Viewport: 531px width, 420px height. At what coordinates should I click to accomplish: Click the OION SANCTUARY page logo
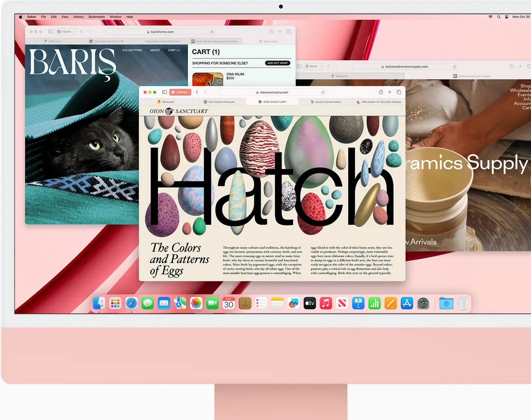pyautogui.click(x=179, y=111)
